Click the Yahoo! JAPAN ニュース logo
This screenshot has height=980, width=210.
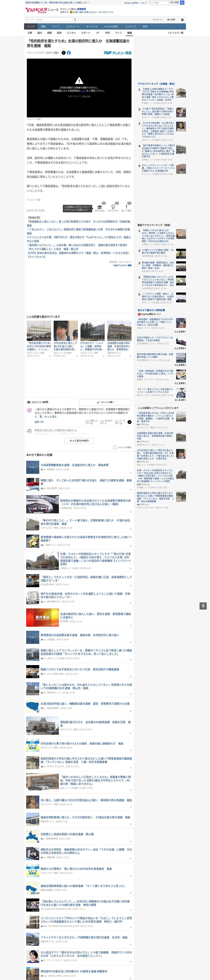pyautogui.click(x=42, y=10)
